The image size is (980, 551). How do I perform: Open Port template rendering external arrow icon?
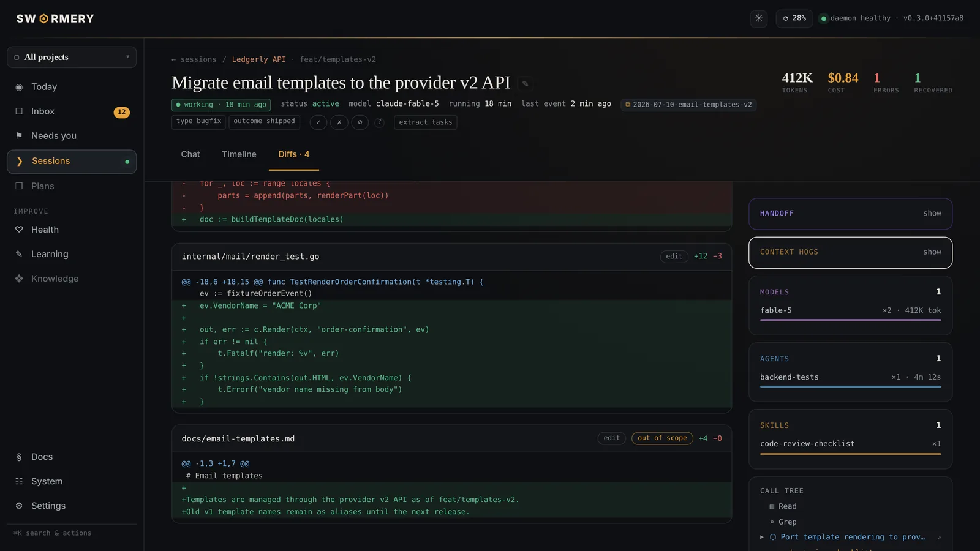tap(939, 538)
